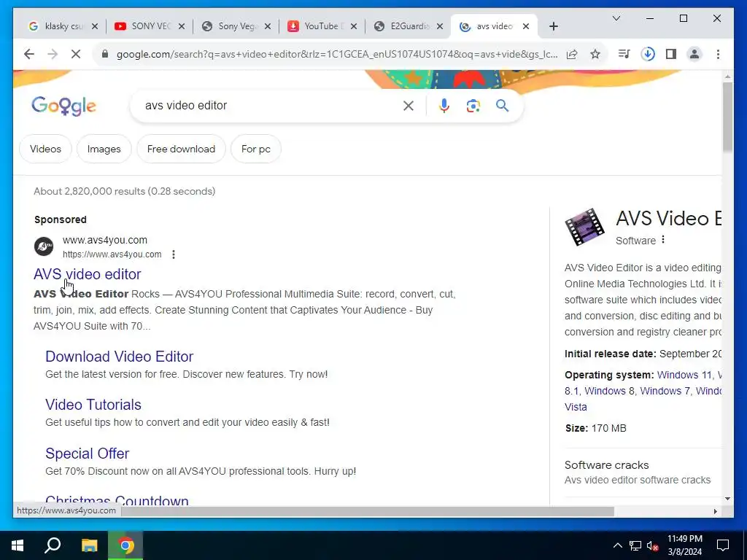This screenshot has width=747, height=560.
Task: Open the Vista operating system link
Action: [576, 407]
